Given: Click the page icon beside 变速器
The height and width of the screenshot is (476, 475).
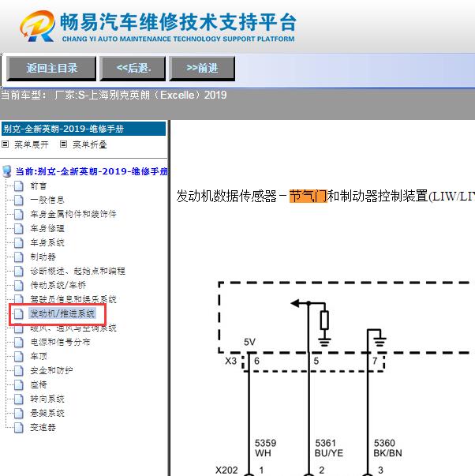Looking at the screenshot, I should tap(18, 428).
